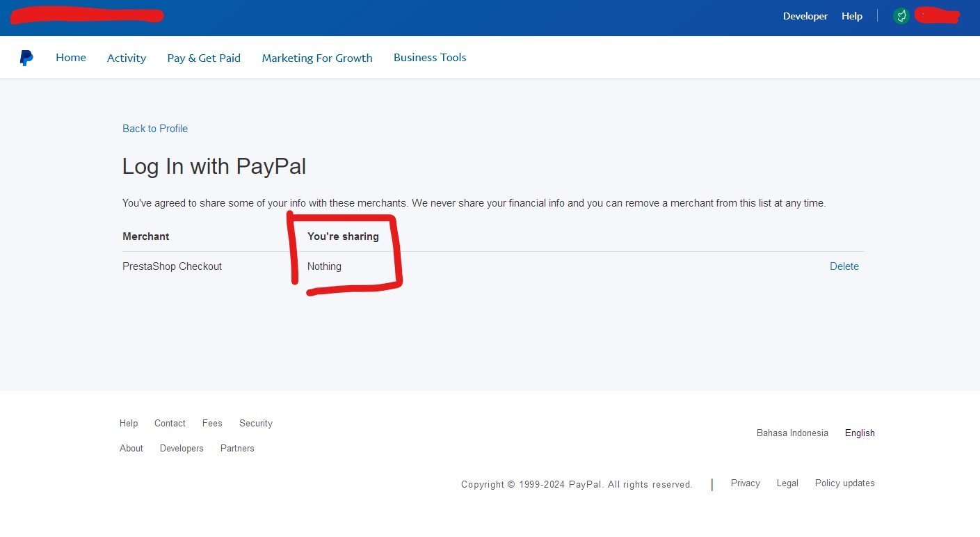Switch language to Bahasa Indonesia

(792, 433)
